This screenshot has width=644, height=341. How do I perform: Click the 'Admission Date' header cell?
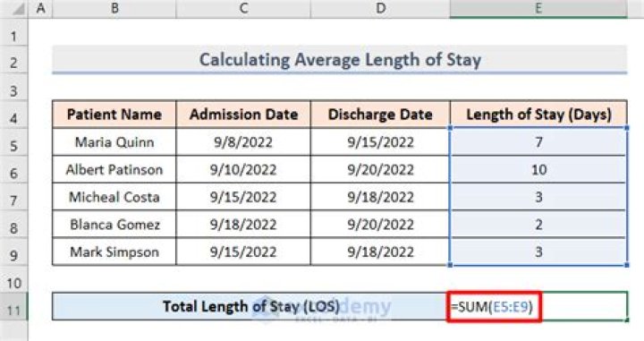(243, 115)
